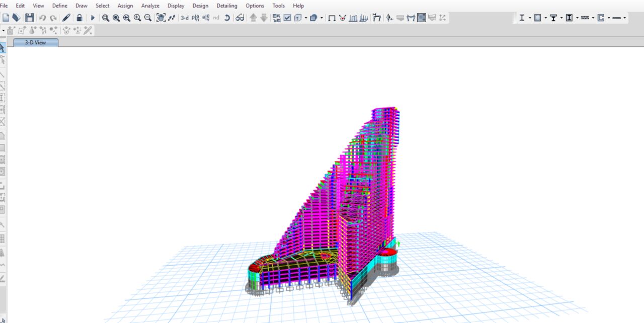
Task: Click the 3D cube extrude view icon
Action: click(313, 18)
